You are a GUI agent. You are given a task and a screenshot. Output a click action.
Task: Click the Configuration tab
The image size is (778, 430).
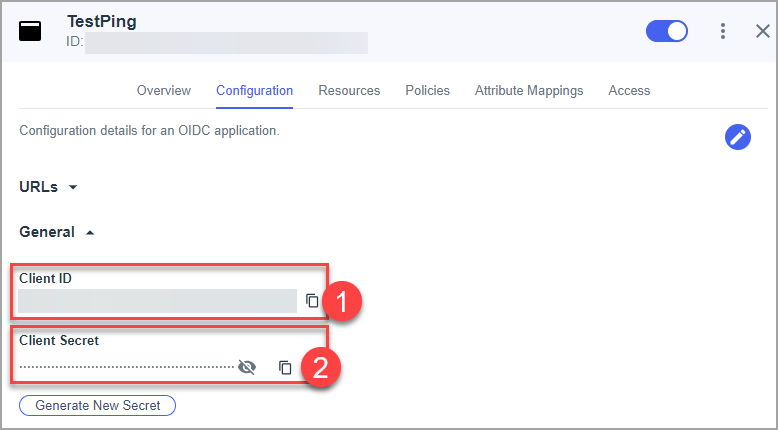[x=255, y=91]
